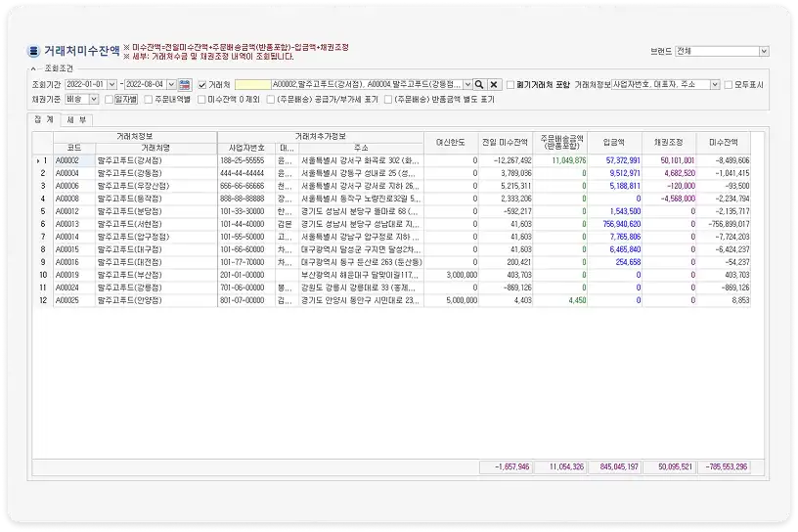Open the 채권기준 dropdown showing 배송
Screen dimensions: 798x532
[x=94, y=100]
